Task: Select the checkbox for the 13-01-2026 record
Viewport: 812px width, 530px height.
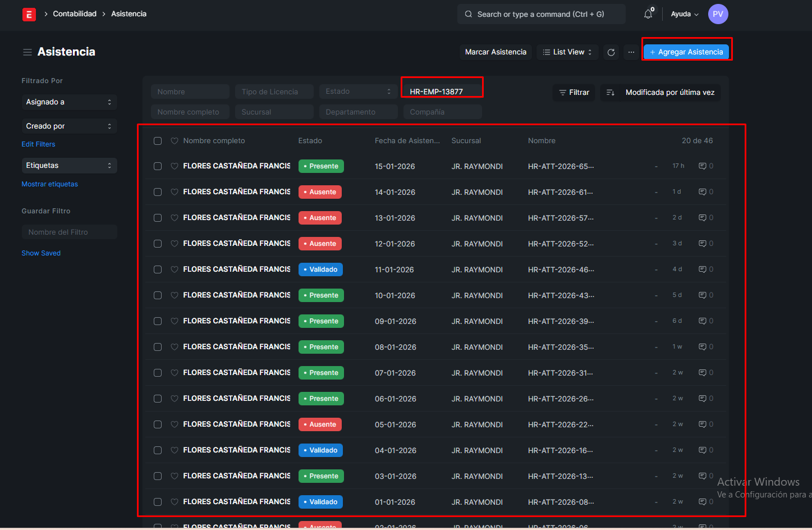Action: coord(158,218)
